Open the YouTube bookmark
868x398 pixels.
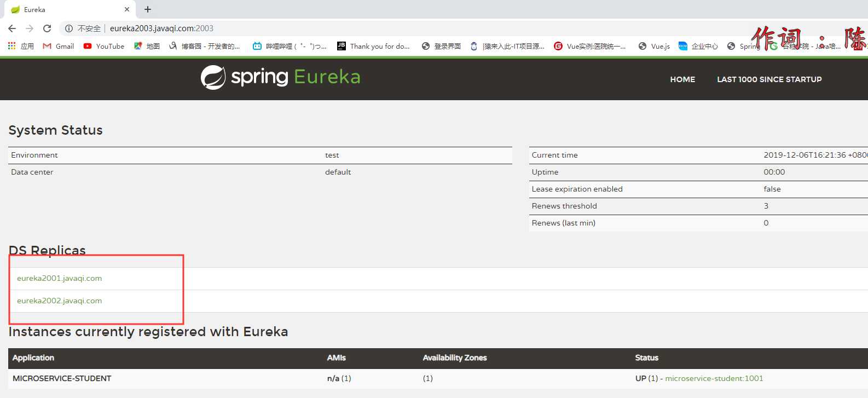(x=103, y=46)
